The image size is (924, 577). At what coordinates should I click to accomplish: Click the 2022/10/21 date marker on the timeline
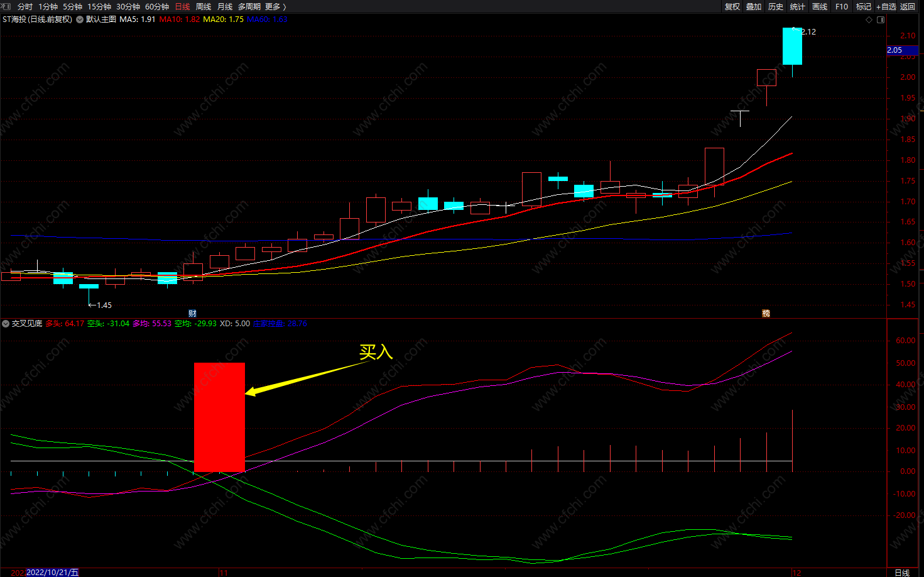[53, 573]
